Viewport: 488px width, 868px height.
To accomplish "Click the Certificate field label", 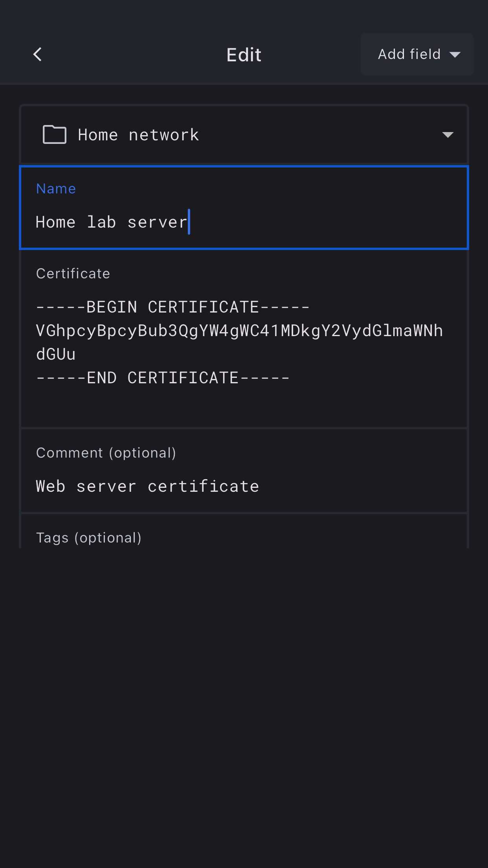I will pos(73,274).
